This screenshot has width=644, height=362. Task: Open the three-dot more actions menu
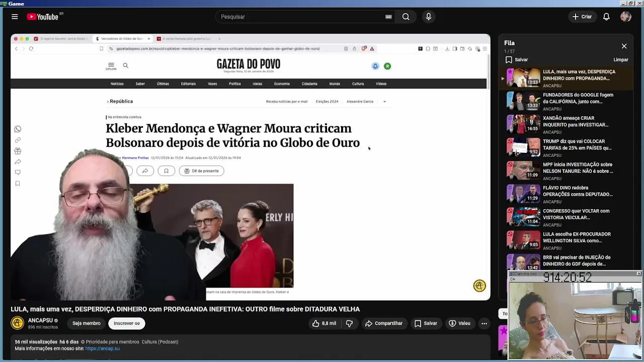[484, 323]
